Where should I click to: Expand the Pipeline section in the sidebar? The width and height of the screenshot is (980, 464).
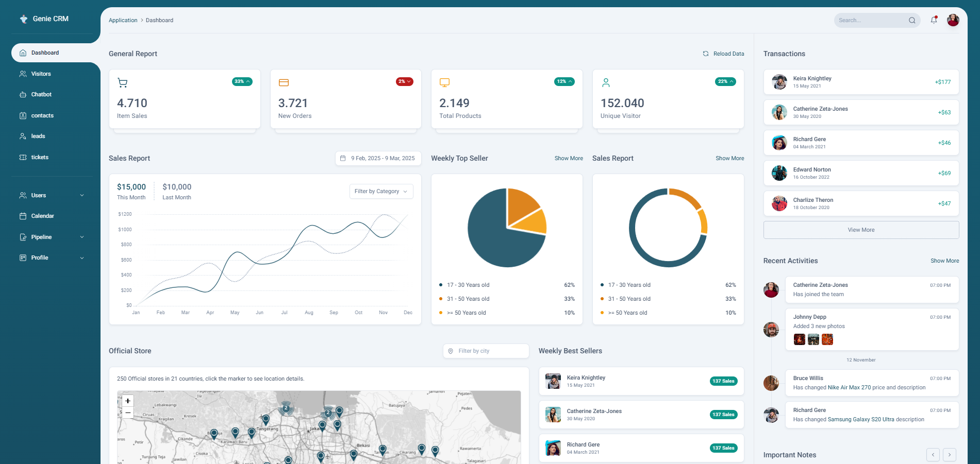point(51,237)
